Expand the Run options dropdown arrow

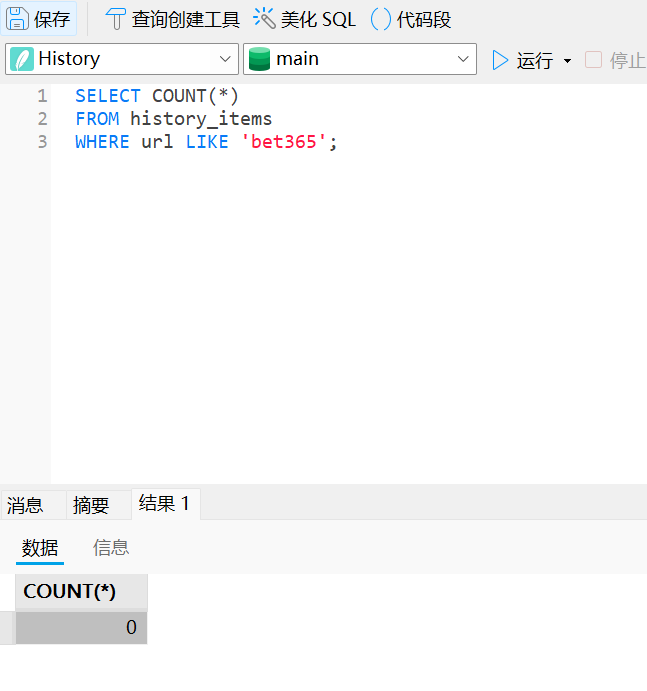pyautogui.click(x=568, y=61)
